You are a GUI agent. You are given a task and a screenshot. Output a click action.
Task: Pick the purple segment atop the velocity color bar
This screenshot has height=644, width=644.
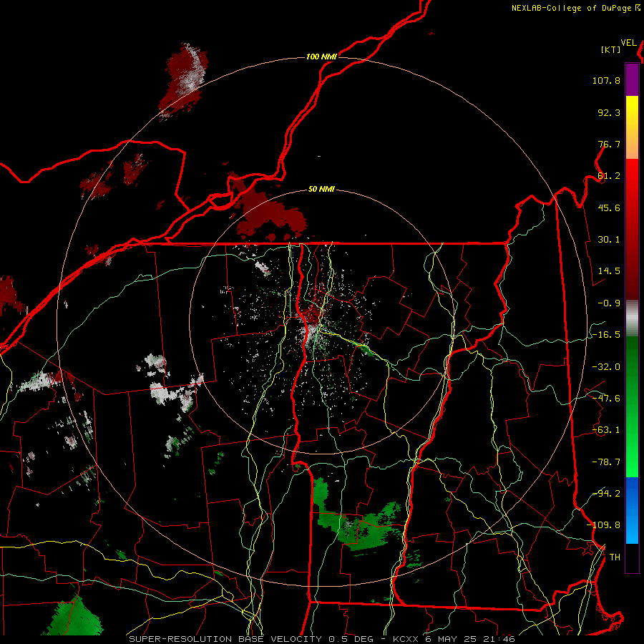click(632, 79)
